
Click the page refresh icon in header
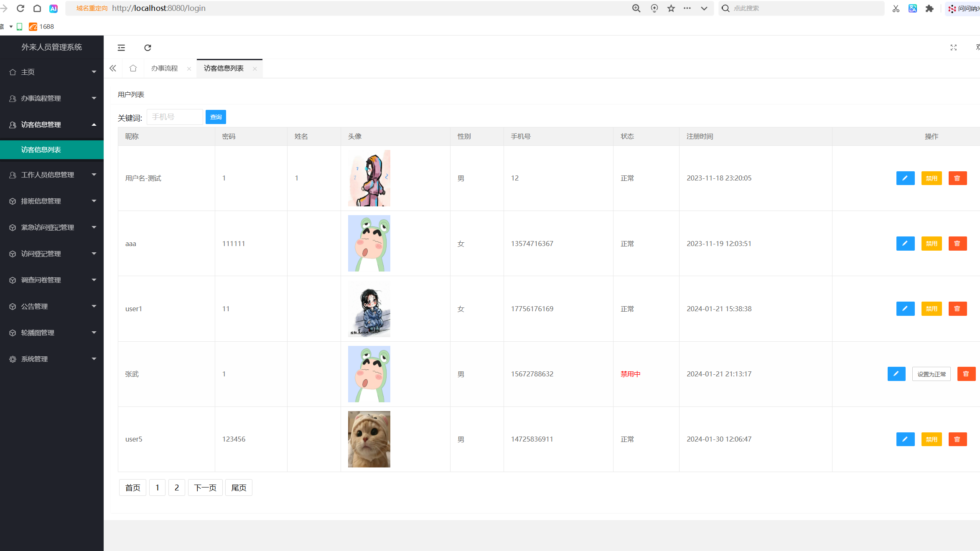coord(148,48)
